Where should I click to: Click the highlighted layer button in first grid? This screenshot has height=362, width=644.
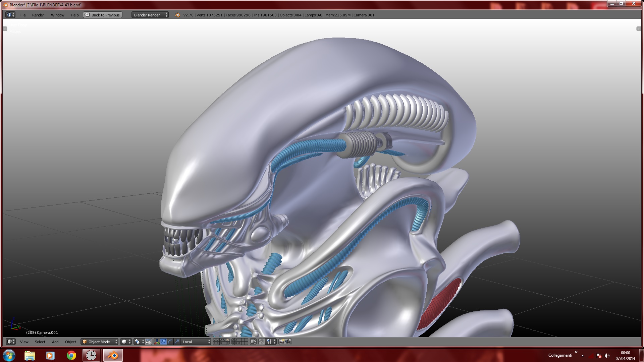228,340
